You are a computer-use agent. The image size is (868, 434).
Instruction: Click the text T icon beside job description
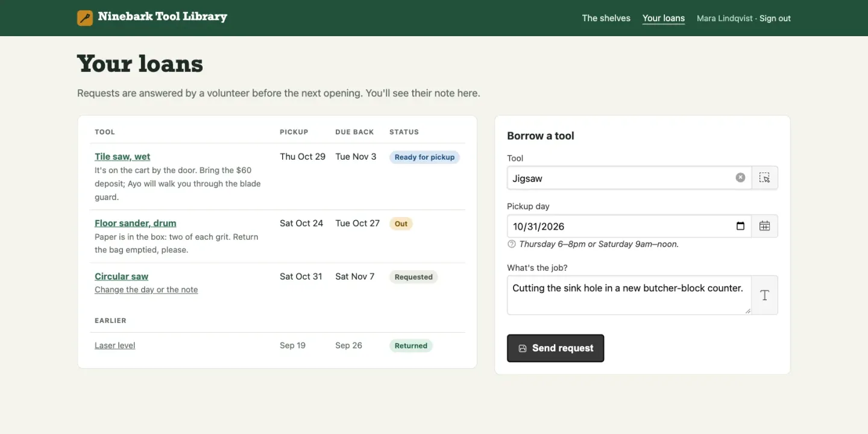coord(764,295)
